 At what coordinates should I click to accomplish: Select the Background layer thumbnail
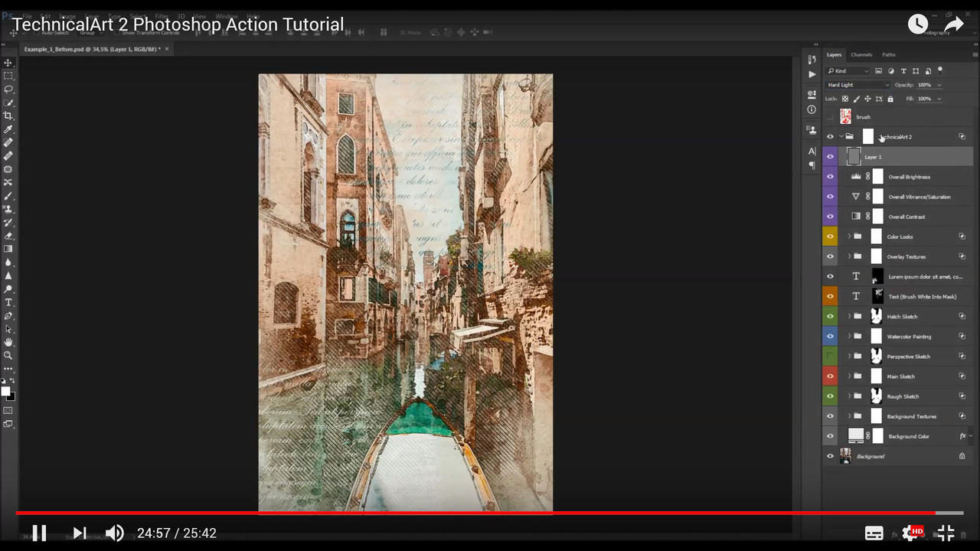[845, 456]
